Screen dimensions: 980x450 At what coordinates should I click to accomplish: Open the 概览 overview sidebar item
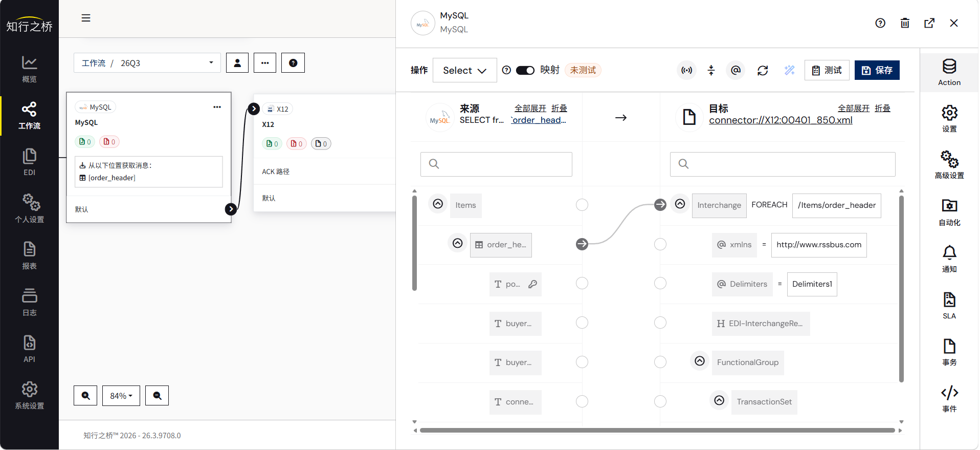click(x=29, y=69)
